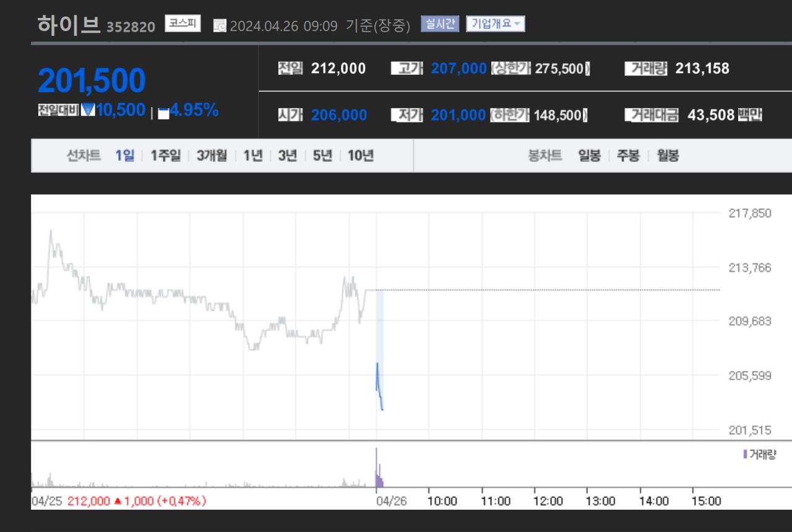Switch to 일봉 daily candlestick chart
The image size is (792, 532).
[x=589, y=156]
